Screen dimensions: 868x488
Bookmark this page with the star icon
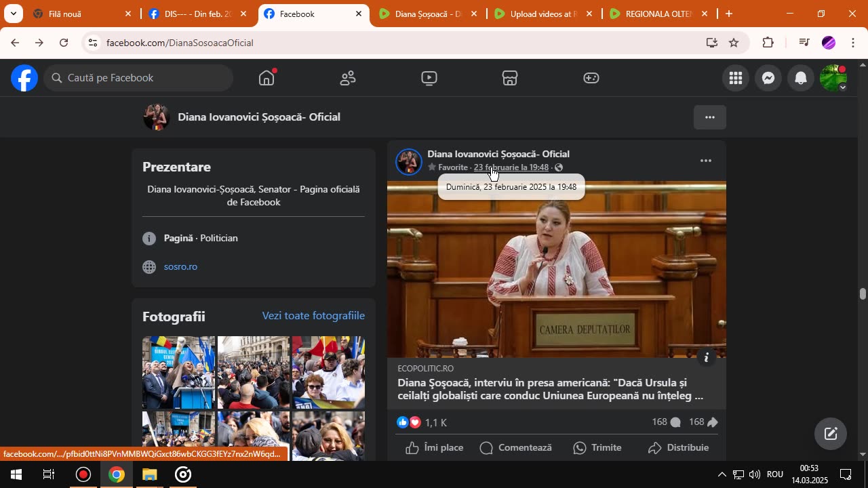point(734,43)
